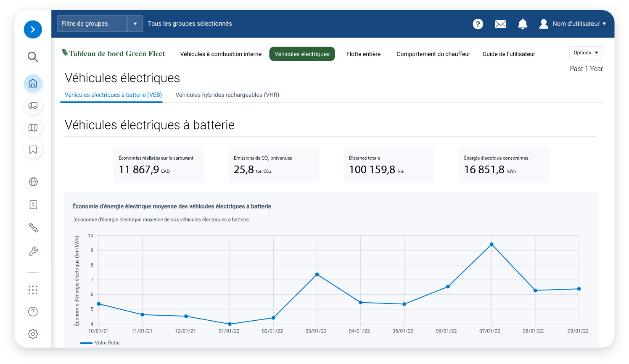Expand the Filtre de groupes dropdown arrow
The height and width of the screenshot is (364, 629).
click(x=135, y=24)
